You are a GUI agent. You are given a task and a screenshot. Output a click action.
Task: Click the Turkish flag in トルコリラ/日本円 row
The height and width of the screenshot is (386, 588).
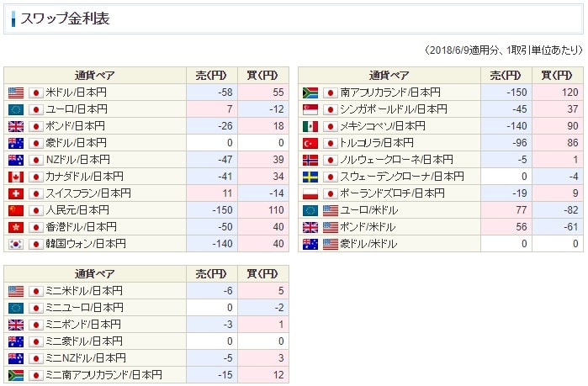point(310,143)
